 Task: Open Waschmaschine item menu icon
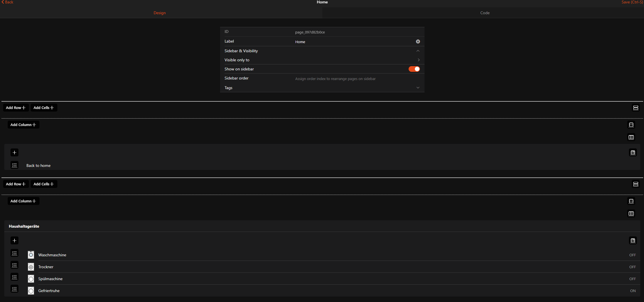pos(14,253)
